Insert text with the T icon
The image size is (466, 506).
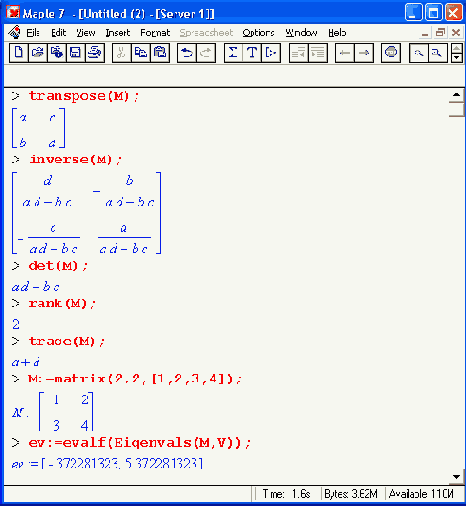(x=252, y=53)
